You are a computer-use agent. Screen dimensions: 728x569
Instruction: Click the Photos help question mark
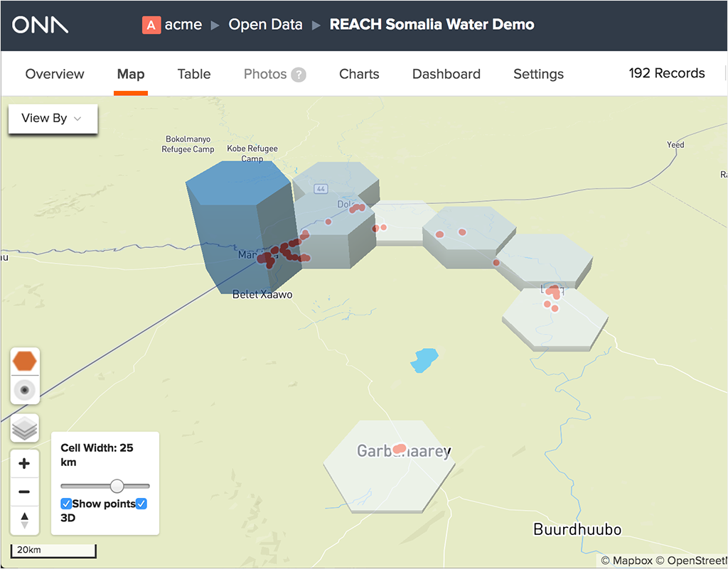pyautogui.click(x=299, y=75)
